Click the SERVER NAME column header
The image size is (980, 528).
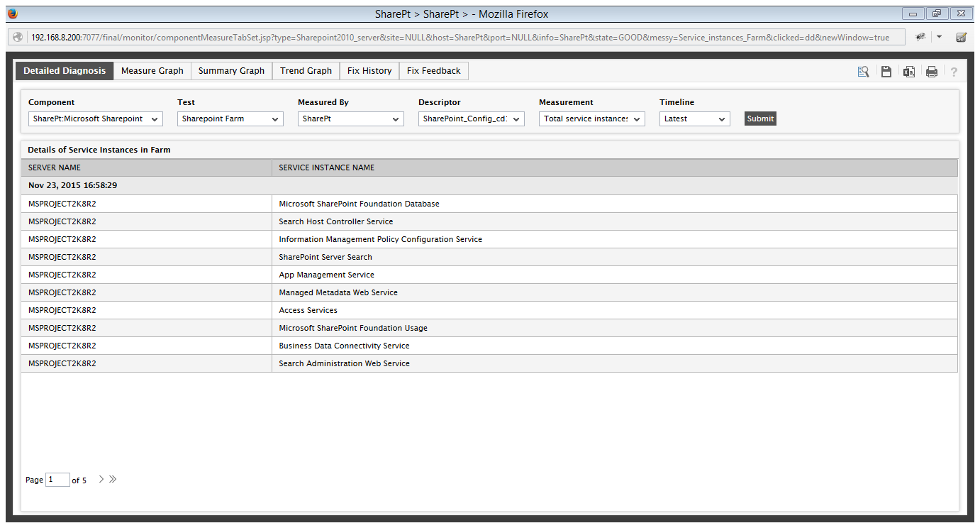146,167
